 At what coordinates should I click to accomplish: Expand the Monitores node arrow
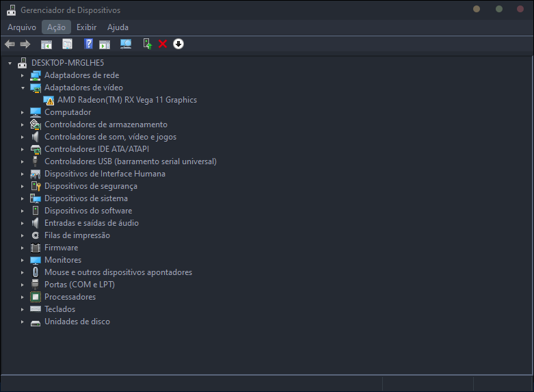[23, 260]
